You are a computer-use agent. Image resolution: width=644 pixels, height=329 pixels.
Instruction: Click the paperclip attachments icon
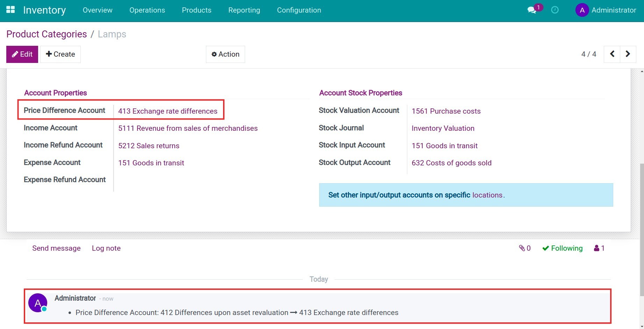(x=522, y=248)
